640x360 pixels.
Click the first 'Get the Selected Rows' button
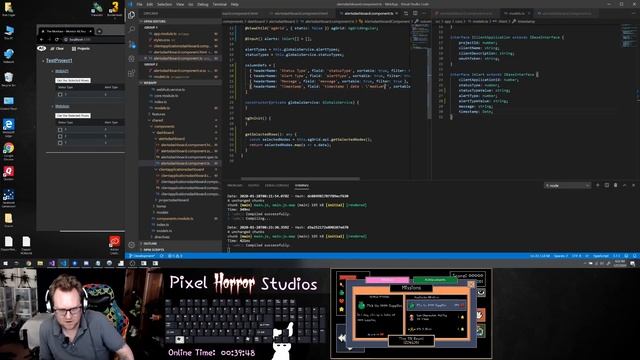[73, 80]
